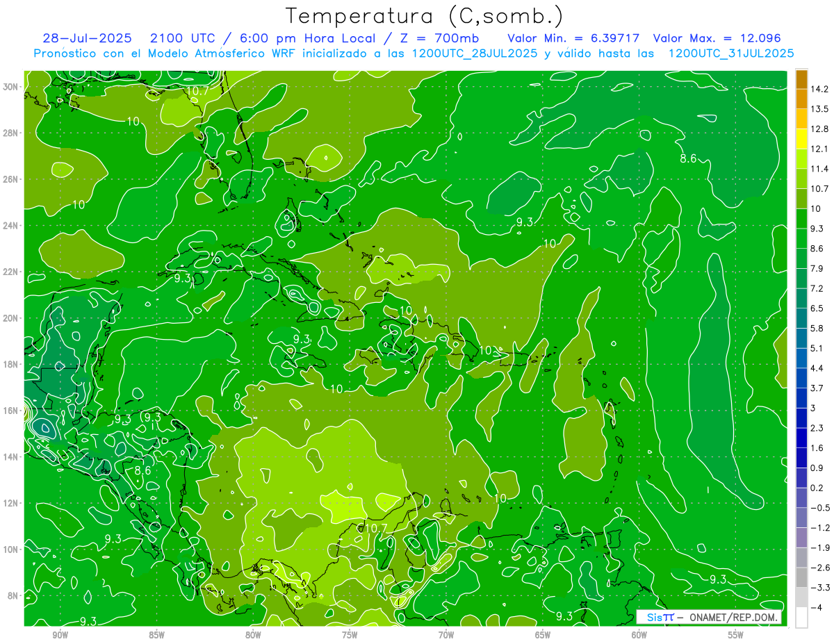Pick the orange swatch above 14.2 on colorbar
Image resolution: width=834 pixels, height=644 pixels.
point(801,79)
